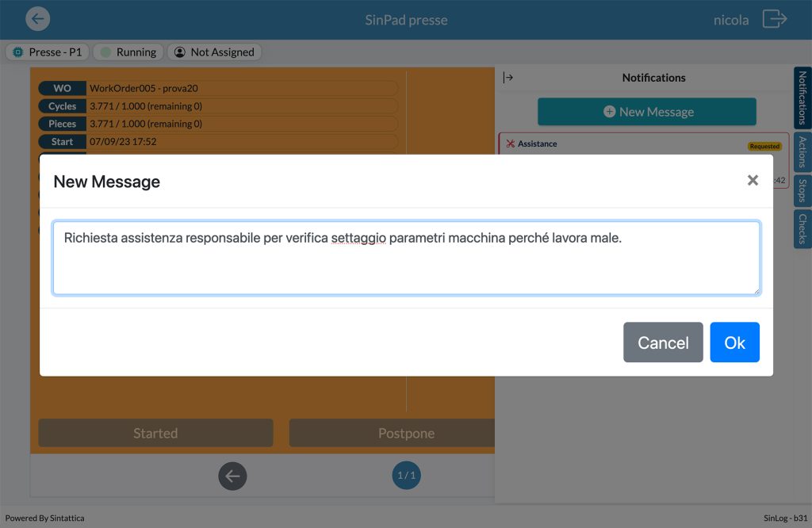Click the previous page arrow at bottom
Image resolution: width=812 pixels, height=528 pixels.
coord(232,476)
